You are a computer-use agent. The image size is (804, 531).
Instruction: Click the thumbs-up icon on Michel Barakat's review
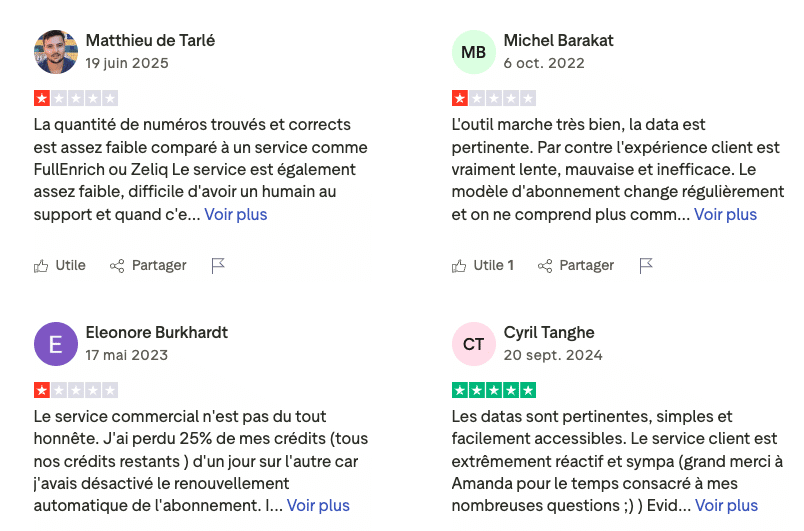tap(459, 266)
